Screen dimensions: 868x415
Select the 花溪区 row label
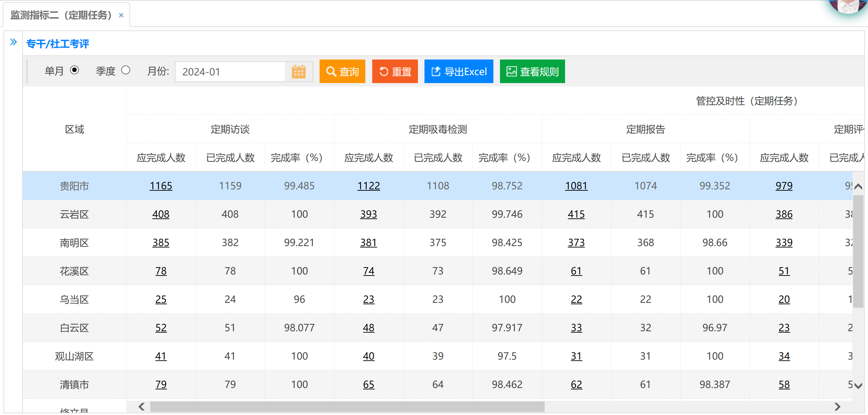click(74, 271)
